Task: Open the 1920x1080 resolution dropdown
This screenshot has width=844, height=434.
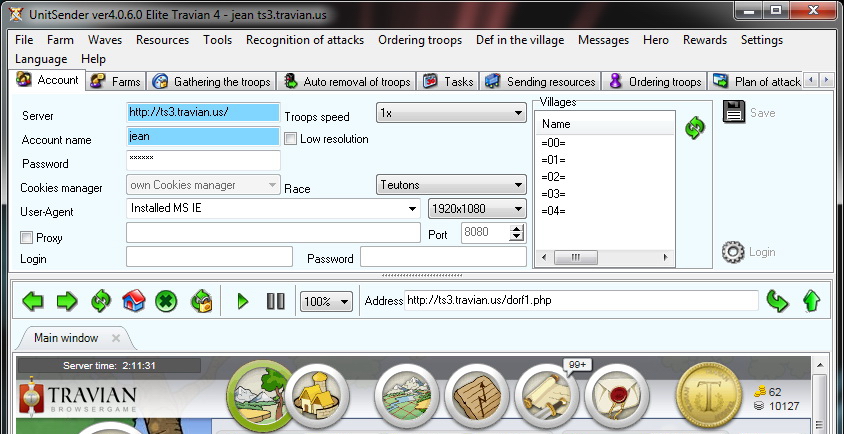Action: coord(477,208)
